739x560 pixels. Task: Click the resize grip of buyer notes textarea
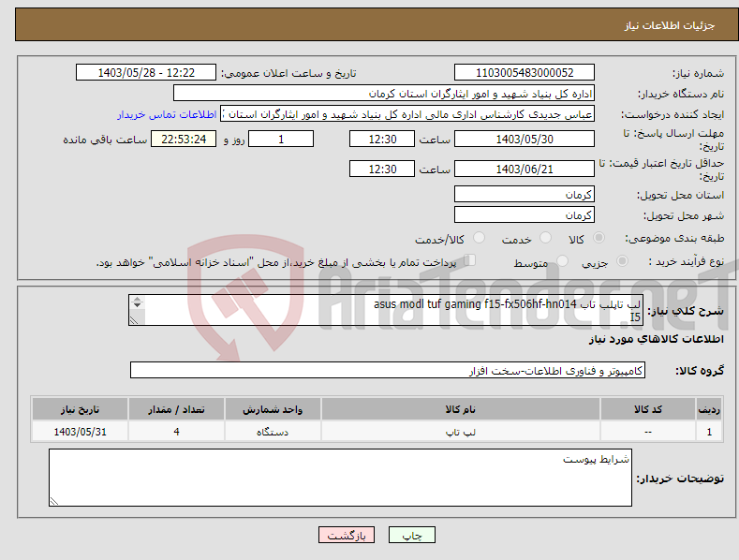coord(54,501)
